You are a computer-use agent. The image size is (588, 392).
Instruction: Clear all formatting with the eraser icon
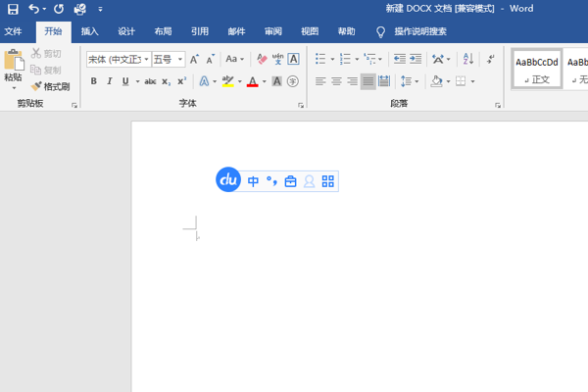click(x=262, y=59)
